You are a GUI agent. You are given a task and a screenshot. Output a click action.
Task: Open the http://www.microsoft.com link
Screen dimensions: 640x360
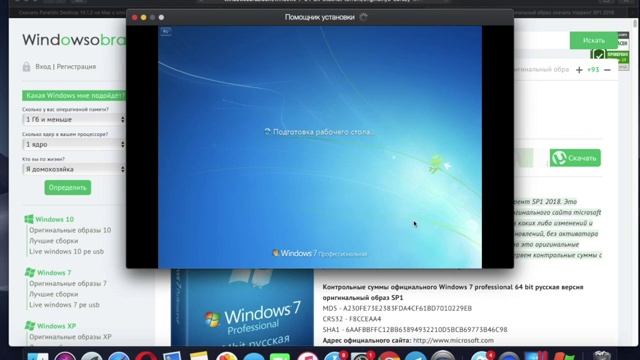453,340
